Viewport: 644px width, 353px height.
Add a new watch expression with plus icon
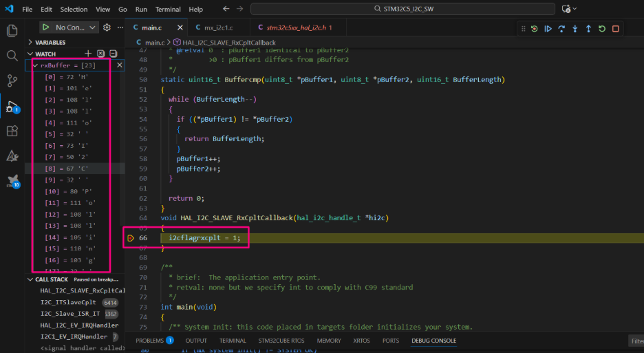87,54
